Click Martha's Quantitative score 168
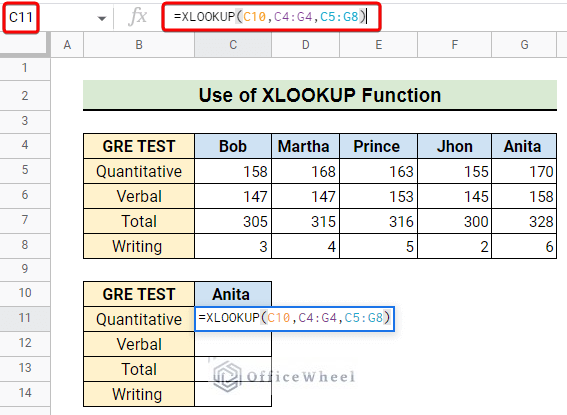This screenshot has width=567, height=415. [x=306, y=171]
